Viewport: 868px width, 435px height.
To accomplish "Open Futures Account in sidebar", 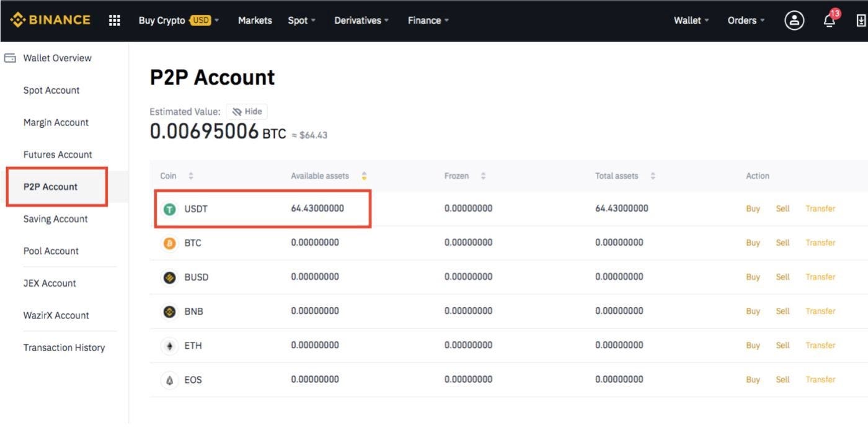I will pyautogui.click(x=58, y=155).
